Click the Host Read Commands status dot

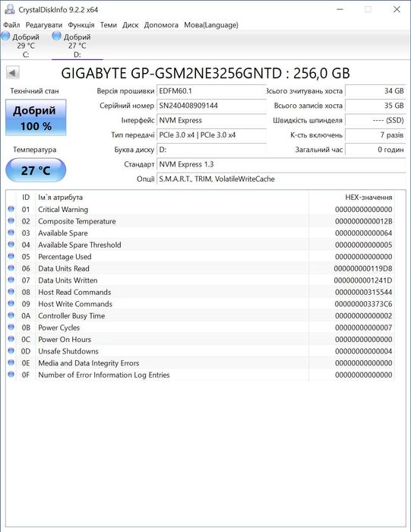tap(11, 292)
